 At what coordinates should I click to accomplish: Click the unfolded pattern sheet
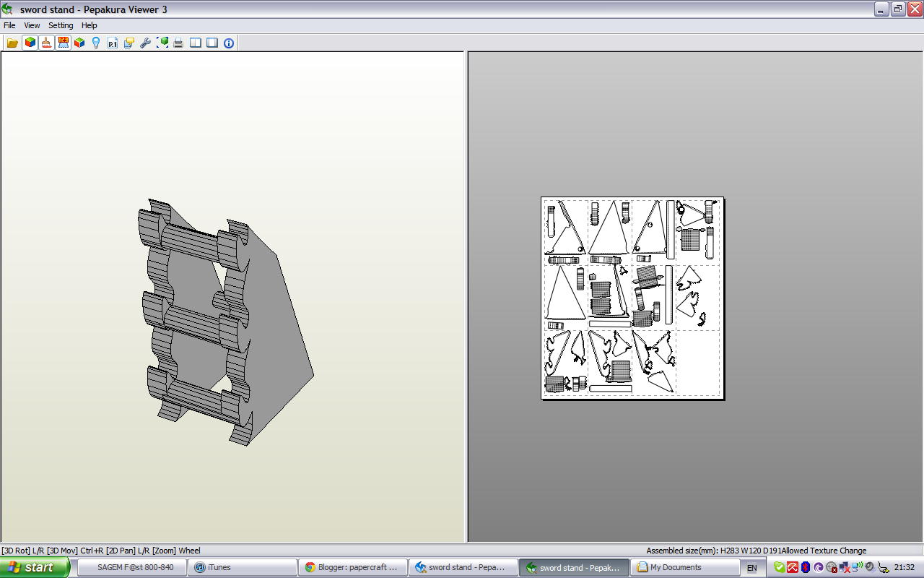pos(632,298)
